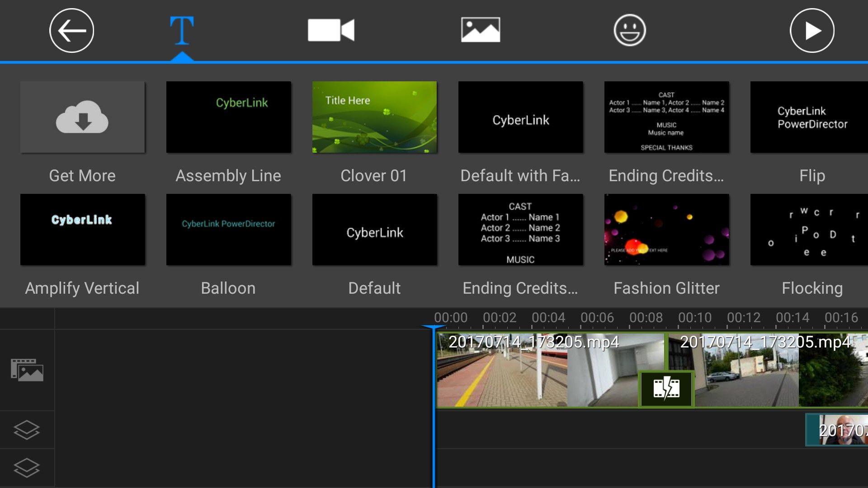Click the 00:00 mark on the timeline ruler

click(451, 318)
